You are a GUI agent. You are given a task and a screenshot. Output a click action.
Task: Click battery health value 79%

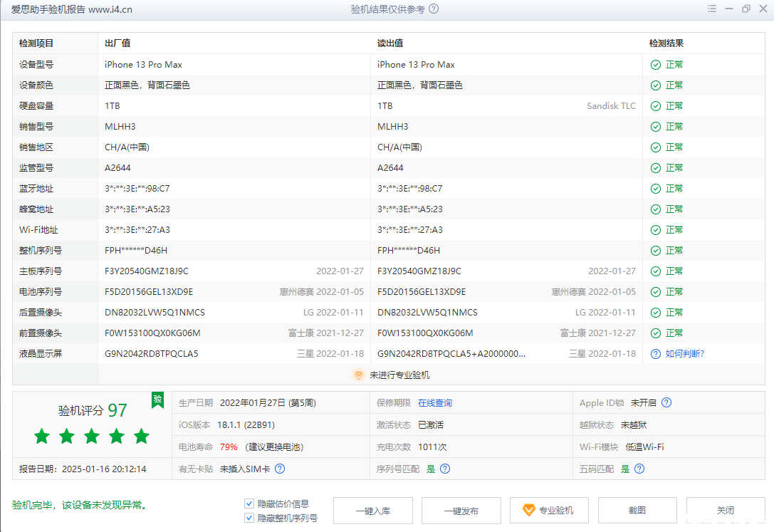coord(229,447)
